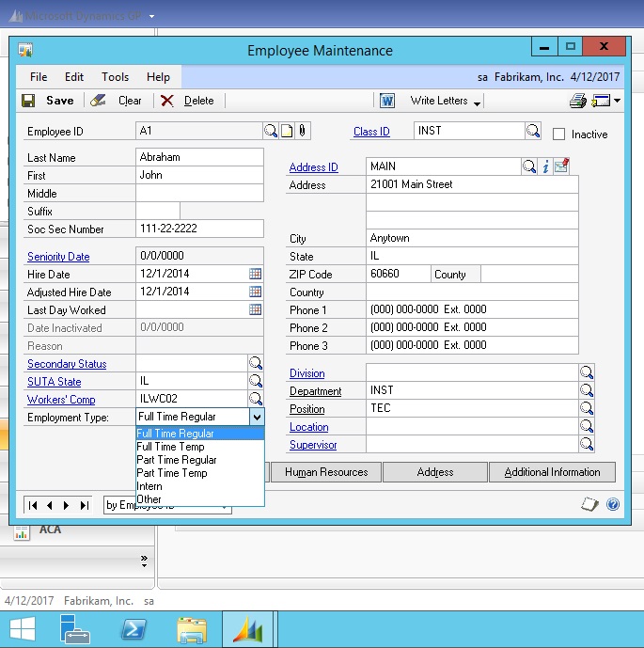Screen dimensions: 644x648
Task: Select Other employment type
Action: tap(200, 499)
